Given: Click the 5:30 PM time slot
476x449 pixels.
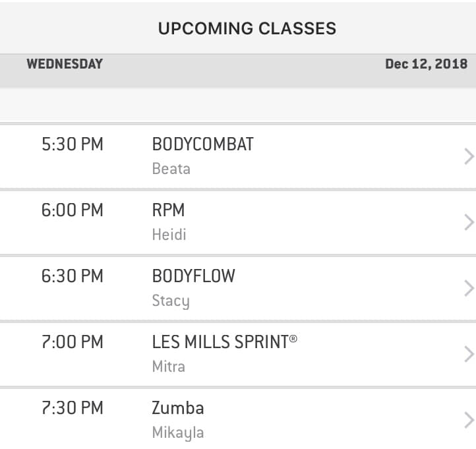Looking at the screenshot, I should coord(72,144).
